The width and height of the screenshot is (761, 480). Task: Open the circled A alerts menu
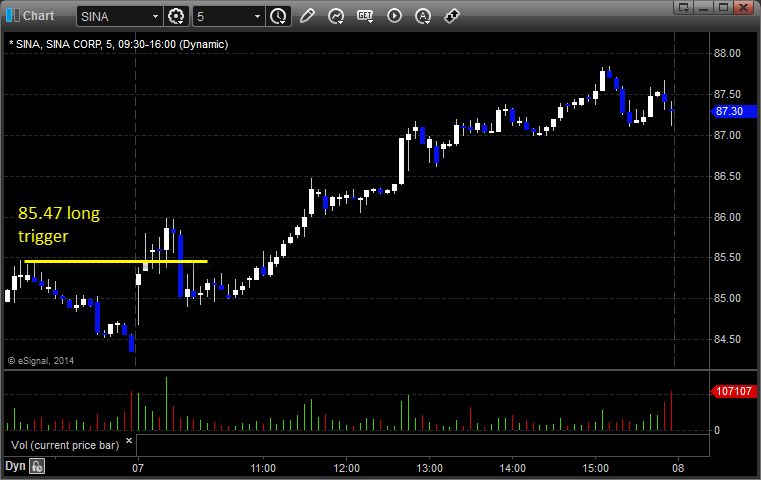[x=423, y=16]
